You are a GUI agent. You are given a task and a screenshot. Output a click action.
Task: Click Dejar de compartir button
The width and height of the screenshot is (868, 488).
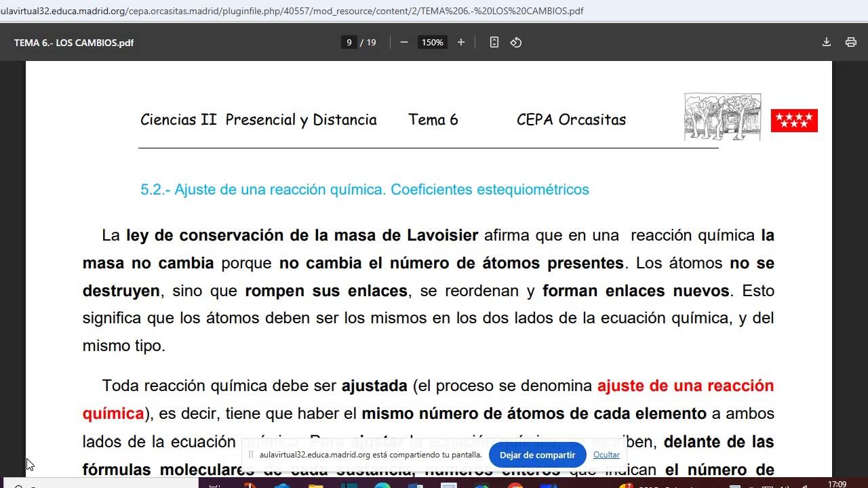(537, 455)
